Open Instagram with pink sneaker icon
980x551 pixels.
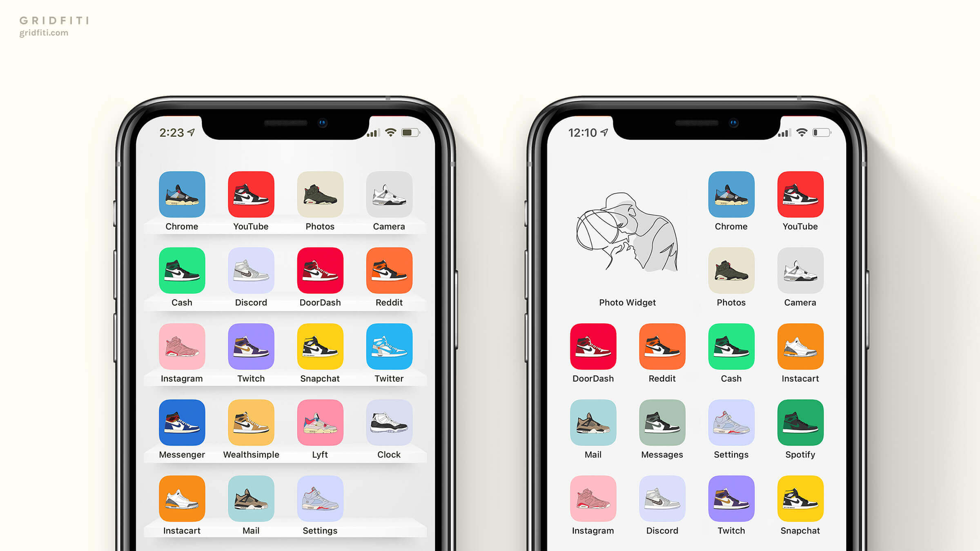(182, 346)
